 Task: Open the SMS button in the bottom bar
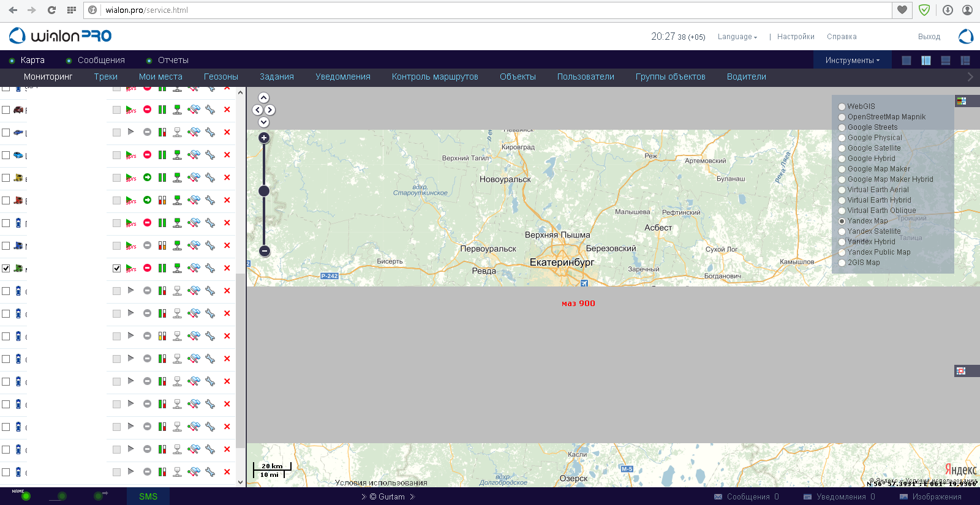coord(148,496)
